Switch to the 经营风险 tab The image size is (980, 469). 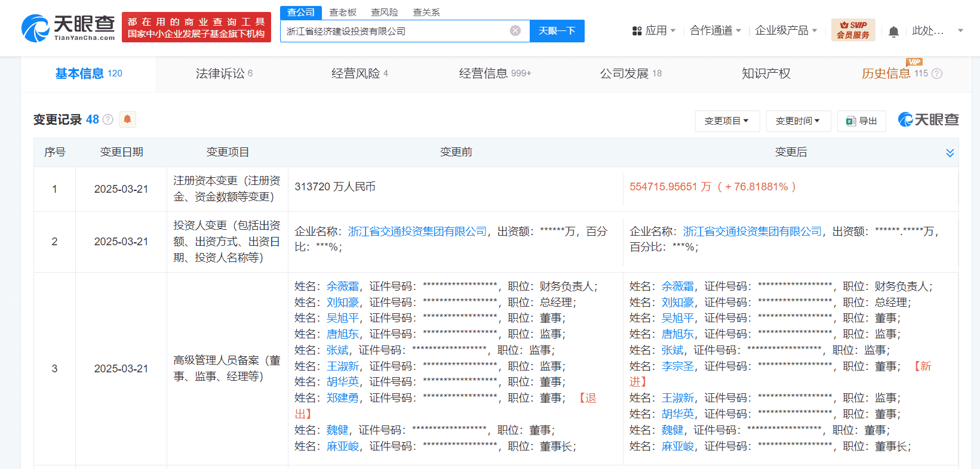(x=360, y=73)
